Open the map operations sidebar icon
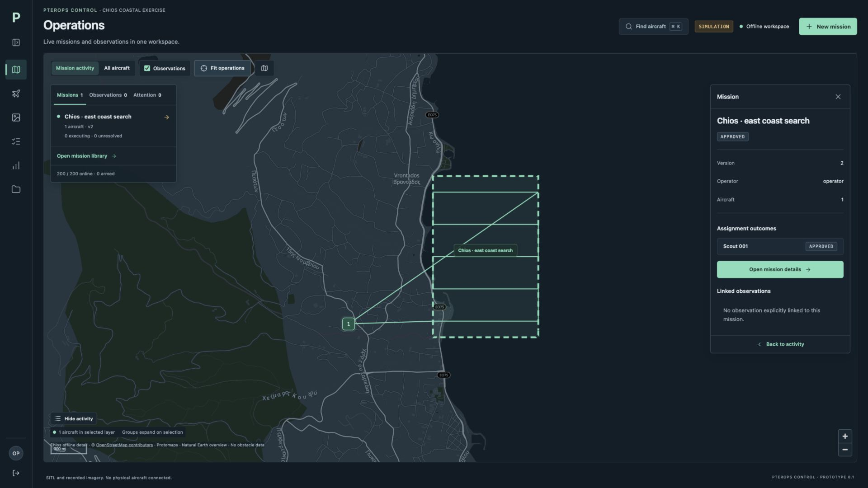This screenshot has height=488, width=868. (x=16, y=70)
